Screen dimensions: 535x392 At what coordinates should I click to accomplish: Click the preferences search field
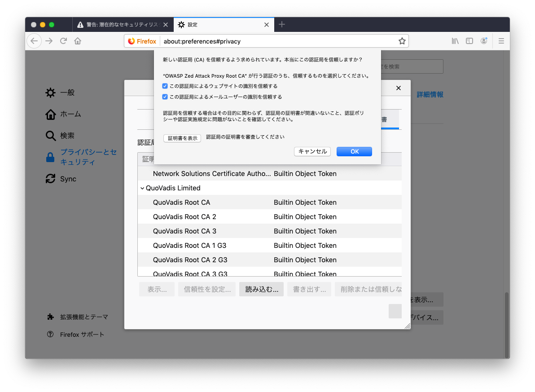point(412,66)
